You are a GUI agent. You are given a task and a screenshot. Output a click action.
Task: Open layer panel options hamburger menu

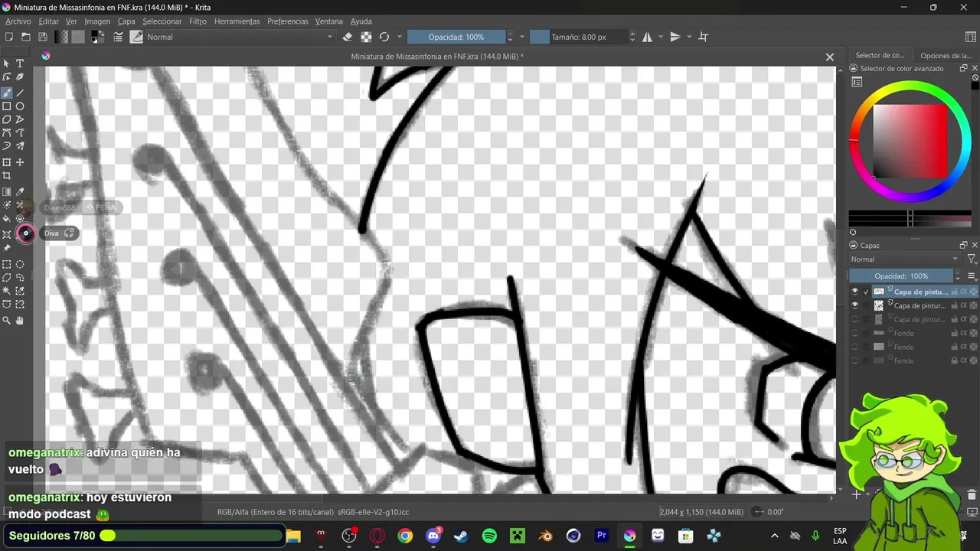coord(972,276)
